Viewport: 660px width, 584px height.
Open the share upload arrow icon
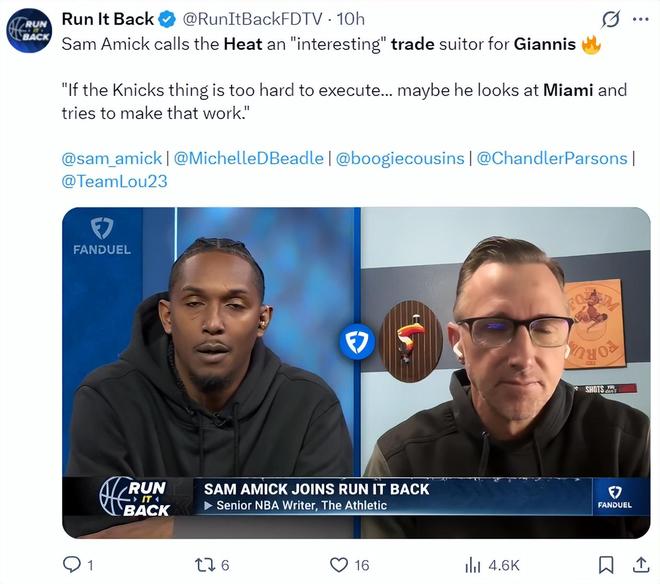click(641, 565)
